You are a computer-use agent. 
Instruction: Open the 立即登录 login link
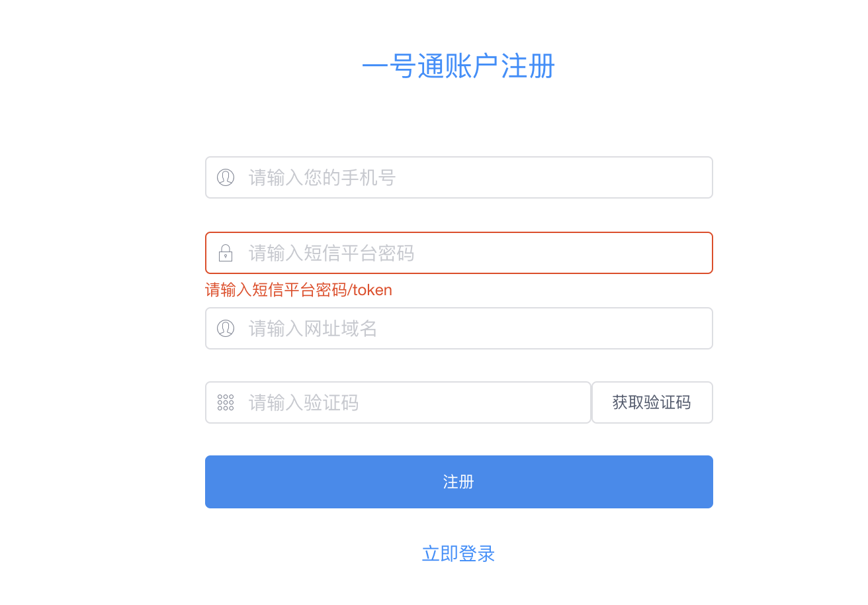[x=458, y=553]
